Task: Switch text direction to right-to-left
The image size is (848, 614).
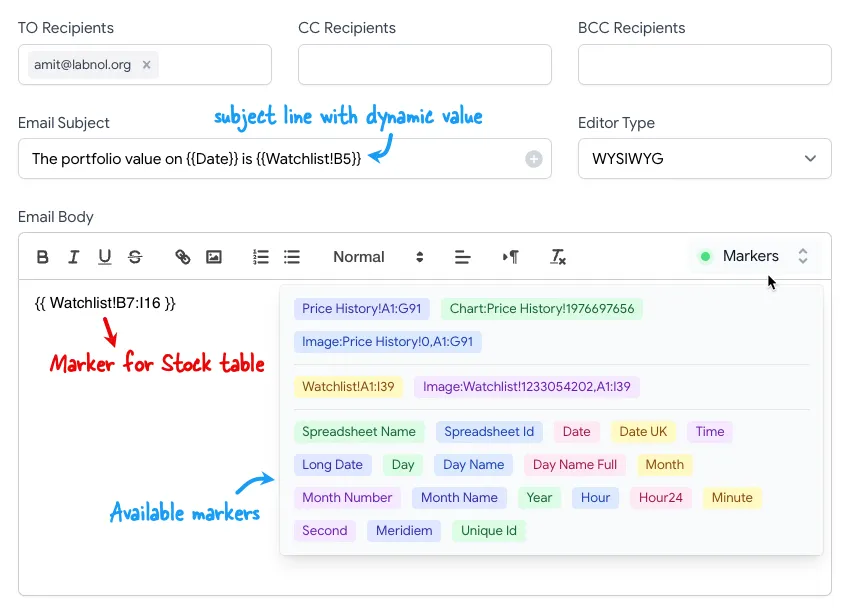Action: click(511, 257)
